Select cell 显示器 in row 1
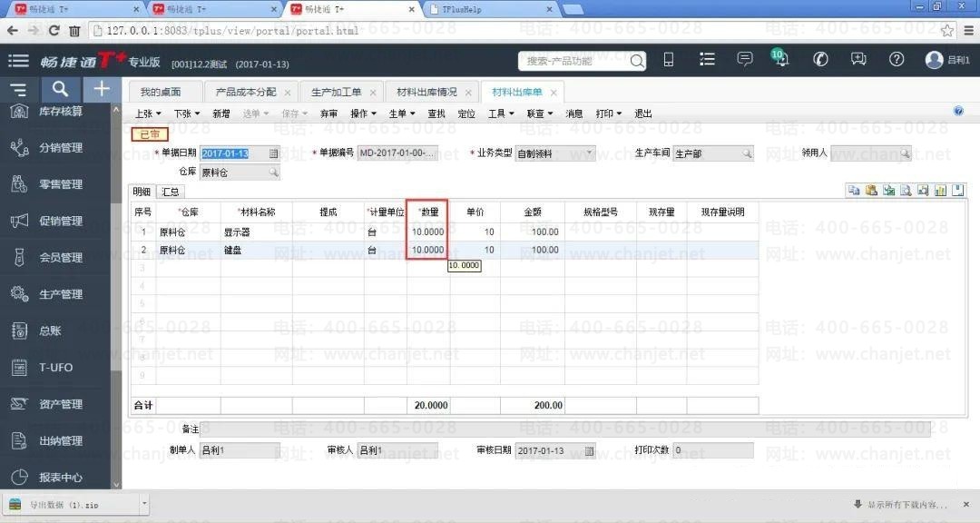 (x=256, y=232)
